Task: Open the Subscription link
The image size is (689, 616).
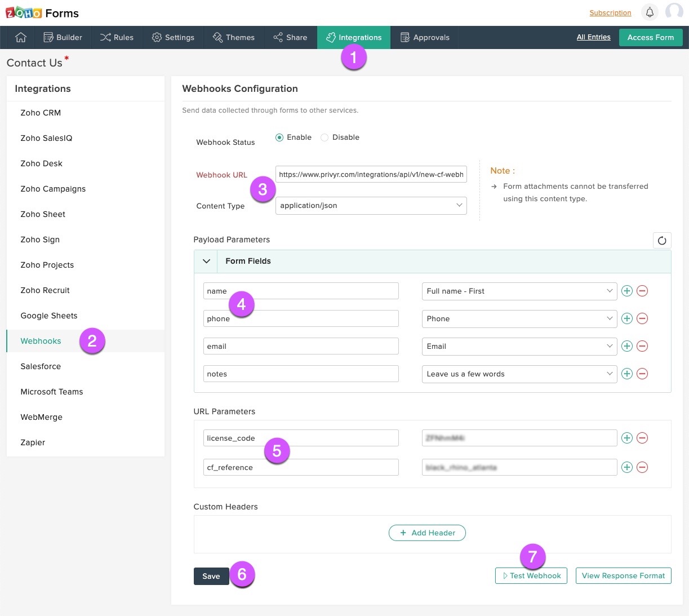Action: 610,12
